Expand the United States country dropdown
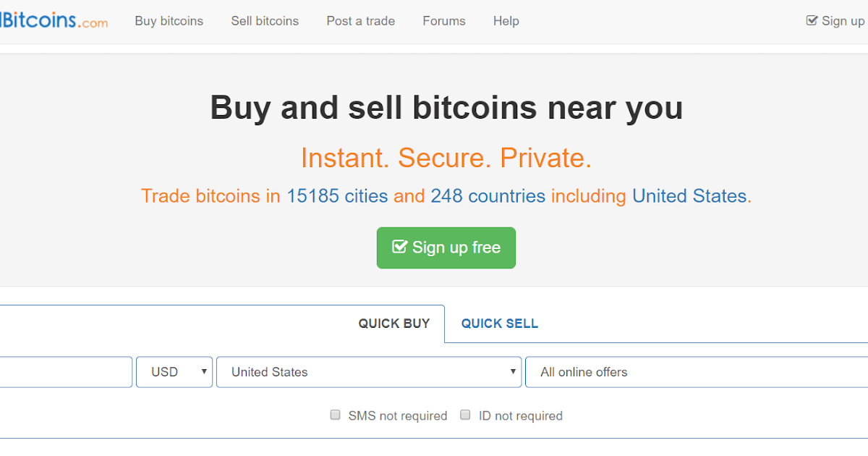Screen dimensions: 868x456 point(369,372)
